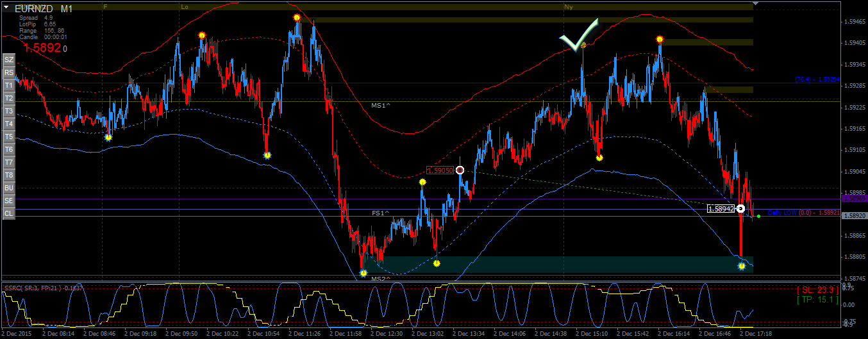Choose the T6 button
The height and width of the screenshot is (339, 868).
pos(9,149)
